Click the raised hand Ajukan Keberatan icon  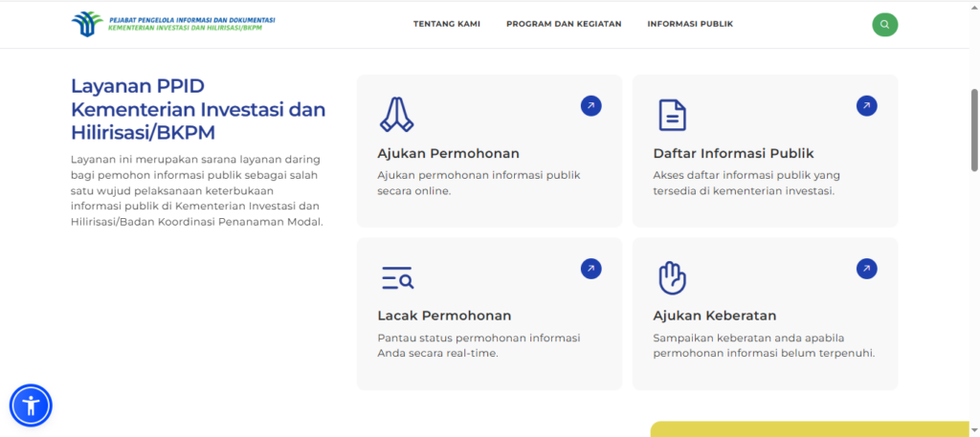[x=672, y=277]
